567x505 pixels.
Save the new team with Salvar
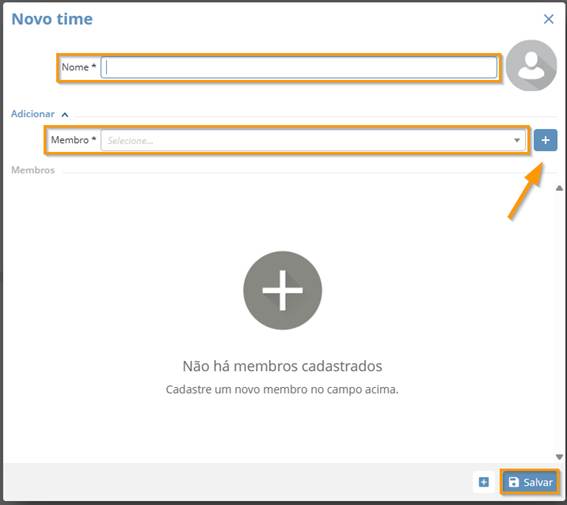pos(530,482)
